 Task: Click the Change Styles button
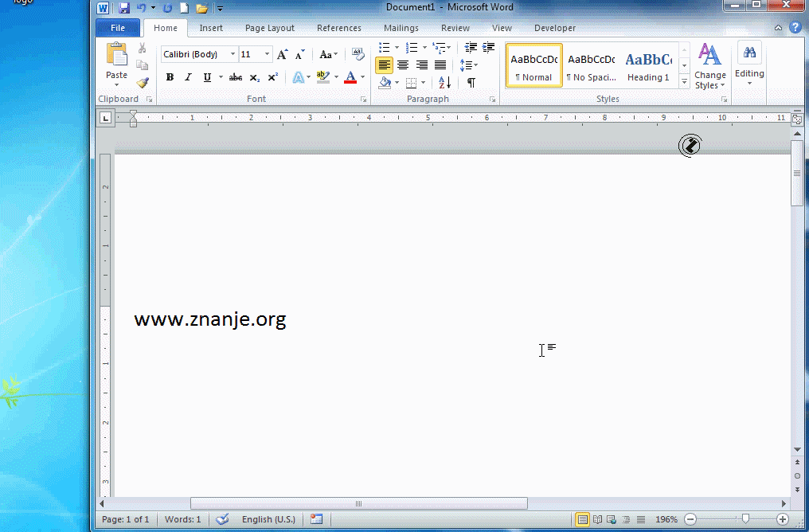709,66
